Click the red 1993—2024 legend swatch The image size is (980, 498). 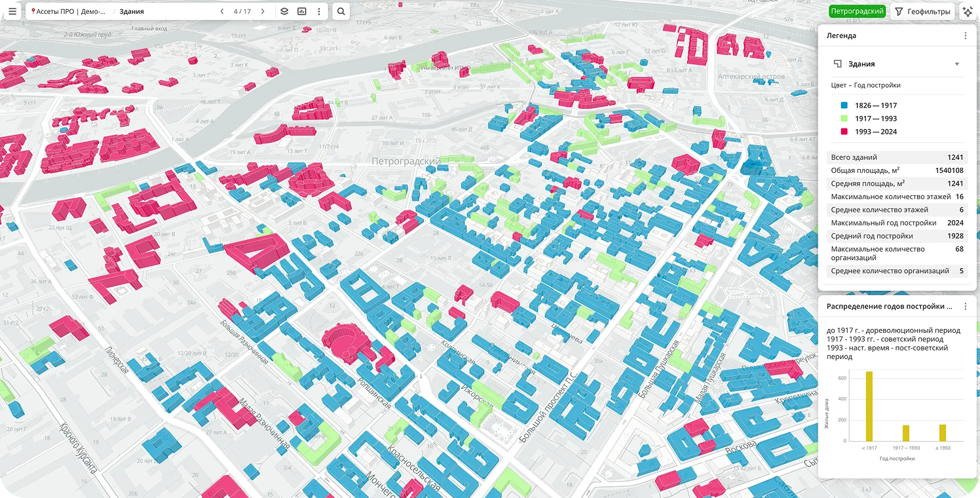pos(844,132)
